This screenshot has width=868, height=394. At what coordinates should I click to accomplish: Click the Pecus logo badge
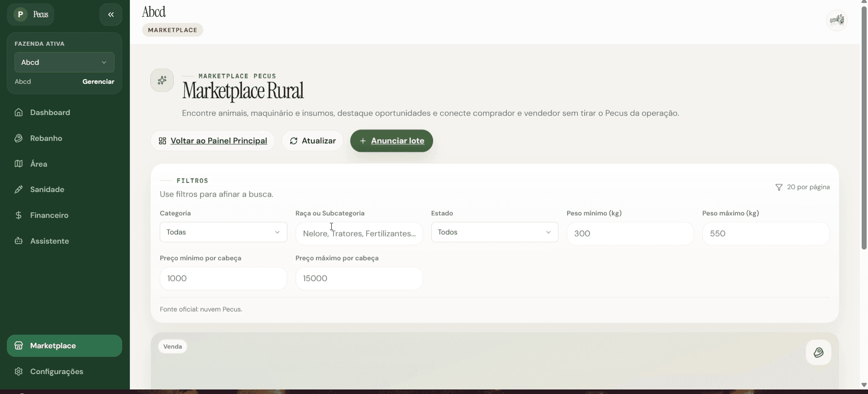31,14
